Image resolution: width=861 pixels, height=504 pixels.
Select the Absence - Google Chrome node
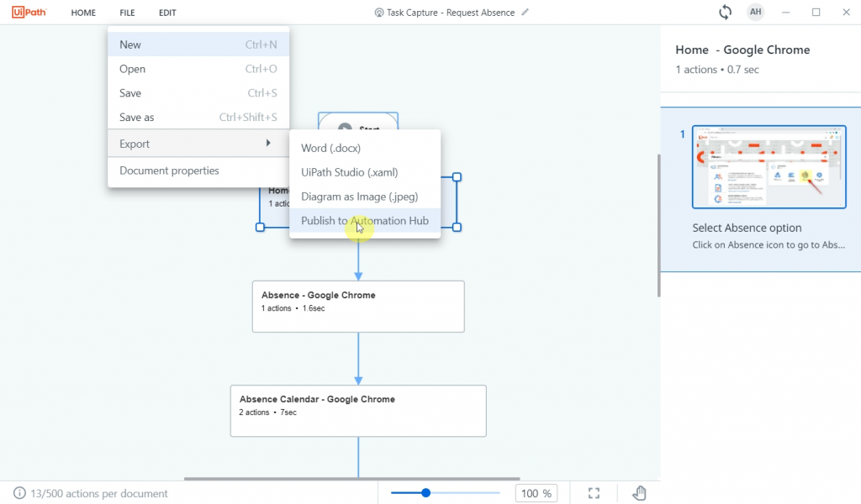click(x=358, y=307)
